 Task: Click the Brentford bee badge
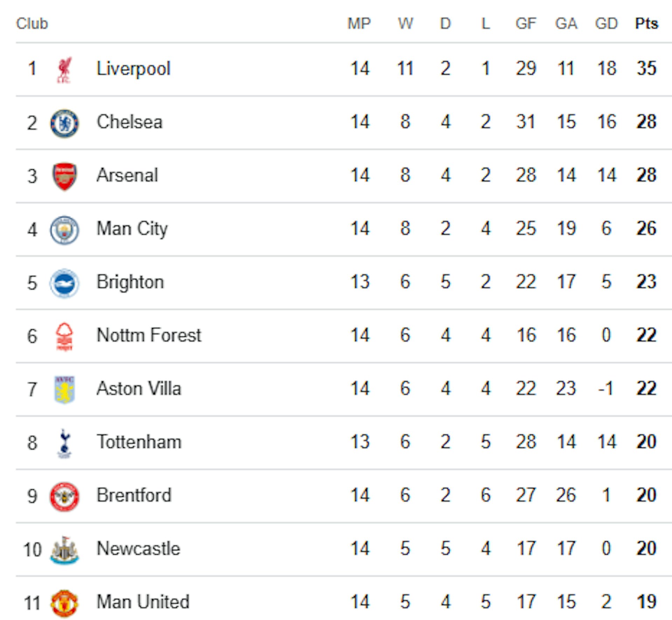coord(64,496)
